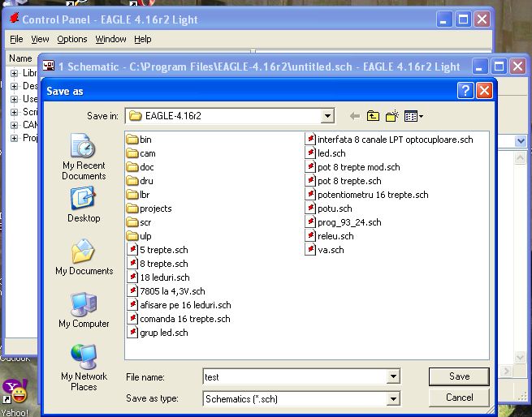Click the File name input field

point(295,376)
